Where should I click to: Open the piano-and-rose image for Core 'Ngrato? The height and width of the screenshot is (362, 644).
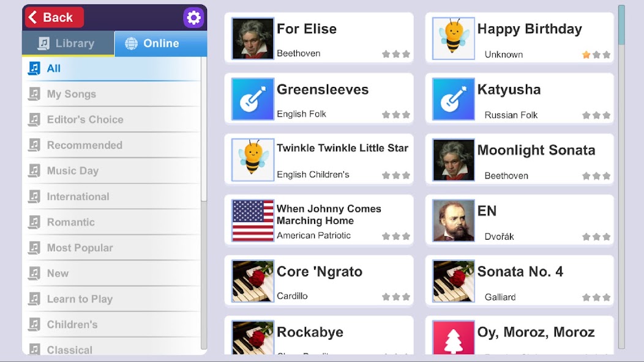[x=253, y=281]
